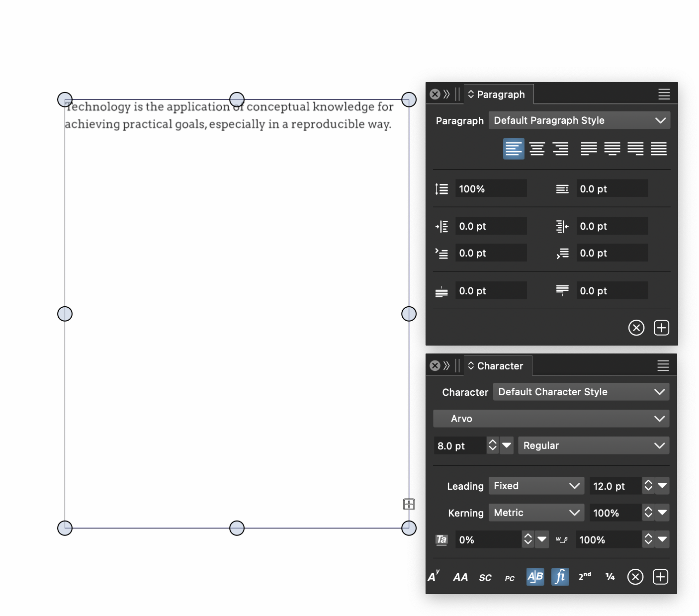Toggle Small Caps (SC) formatting
699x616 pixels.
(x=485, y=577)
